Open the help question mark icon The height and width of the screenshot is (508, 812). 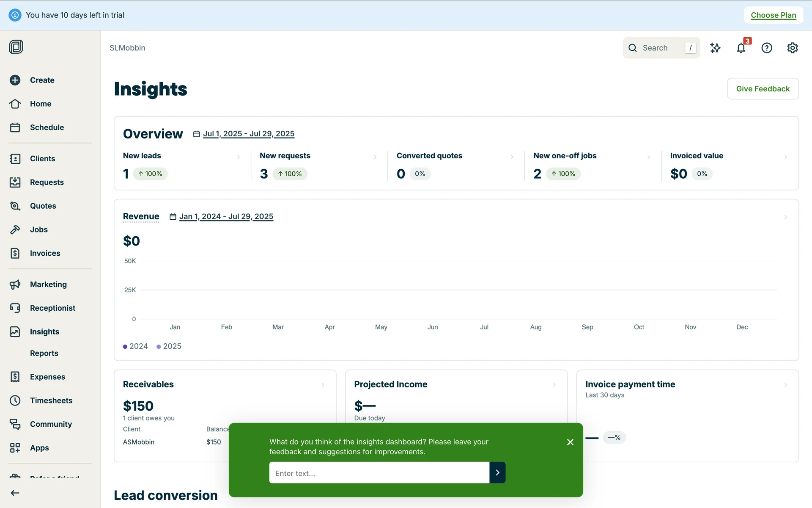[x=767, y=48]
